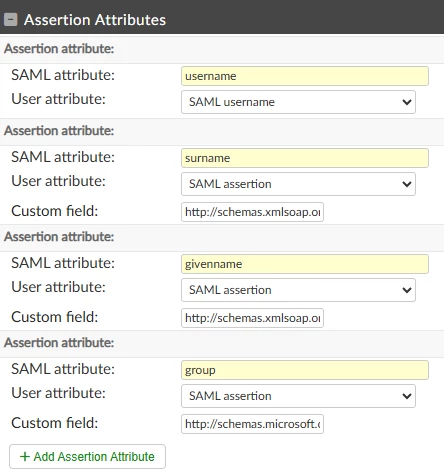Open the SAML username dropdown
The image size is (444, 475).
[x=298, y=102]
